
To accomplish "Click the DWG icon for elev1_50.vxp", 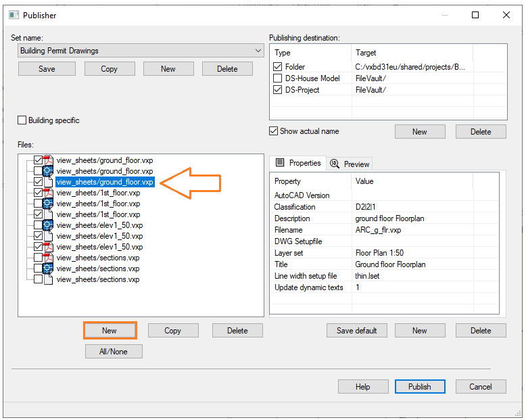I will point(48,225).
